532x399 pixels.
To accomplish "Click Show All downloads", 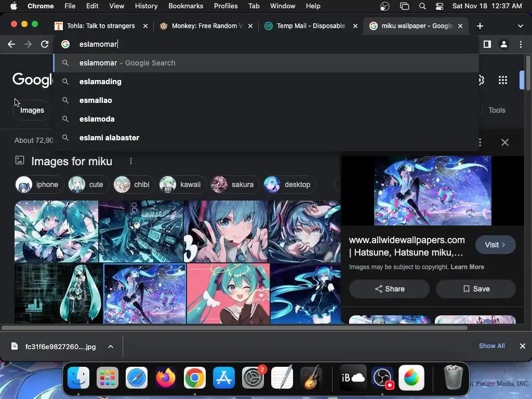I will [491, 345].
